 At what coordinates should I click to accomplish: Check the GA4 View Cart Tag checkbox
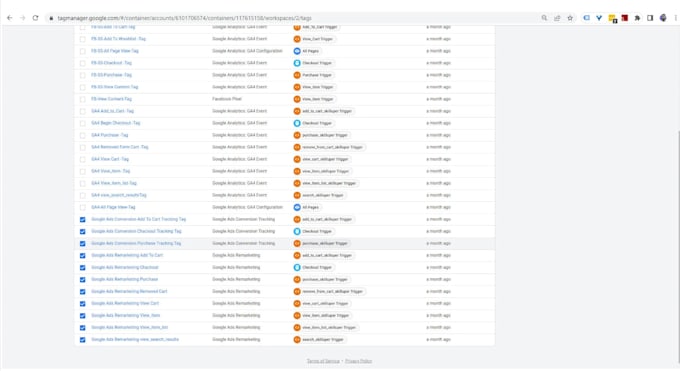82,159
